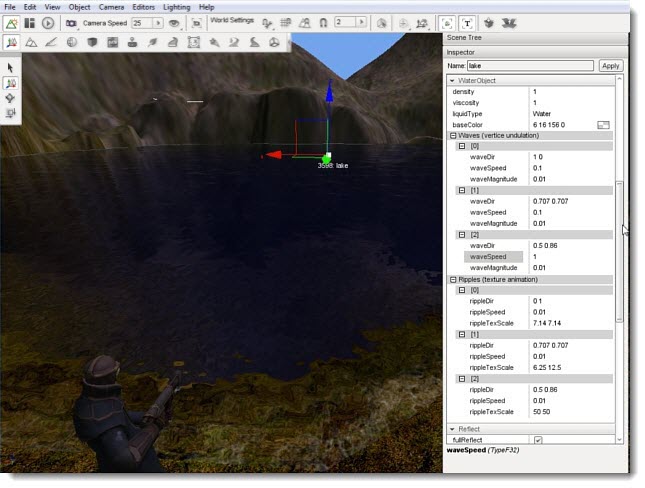Toggle the magnet snapping icon

pos(323,23)
